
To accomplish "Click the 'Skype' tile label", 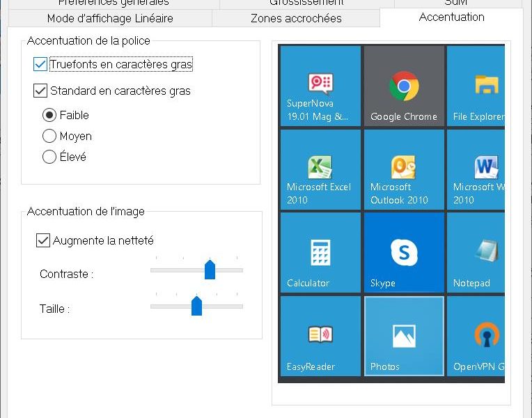I will pyautogui.click(x=383, y=283).
